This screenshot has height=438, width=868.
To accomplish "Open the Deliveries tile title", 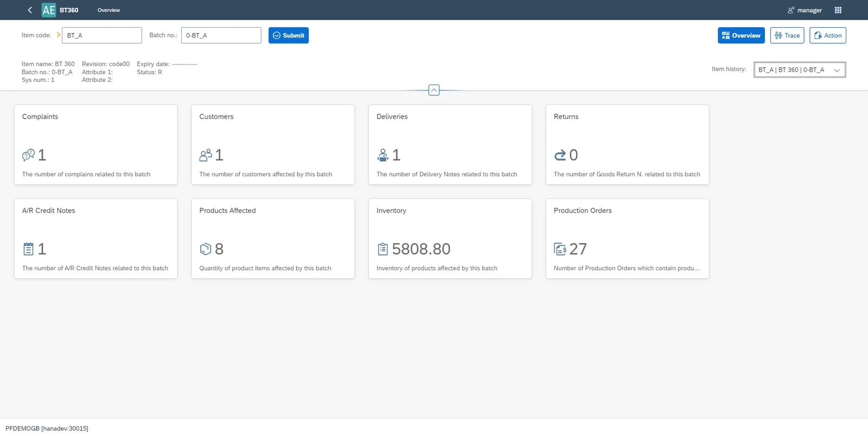I will (x=392, y=117).
